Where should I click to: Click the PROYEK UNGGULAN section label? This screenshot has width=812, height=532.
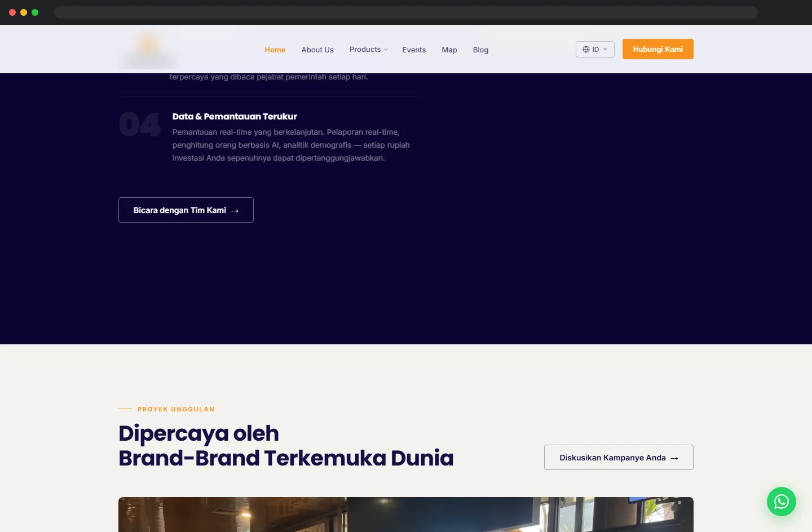click(176, 409)
